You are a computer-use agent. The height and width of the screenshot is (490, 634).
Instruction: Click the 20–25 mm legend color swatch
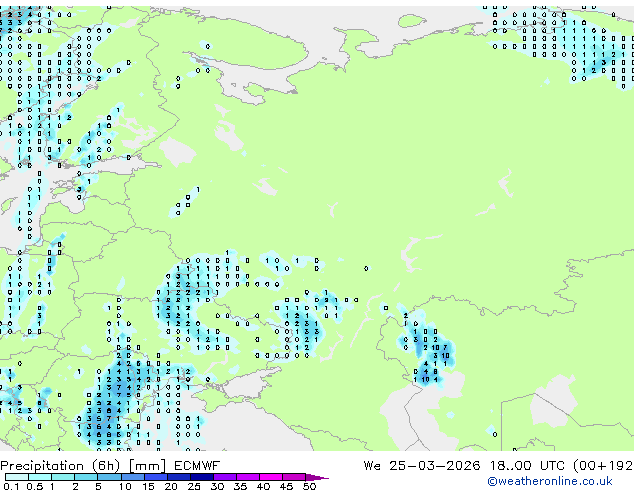pos(179,477)
